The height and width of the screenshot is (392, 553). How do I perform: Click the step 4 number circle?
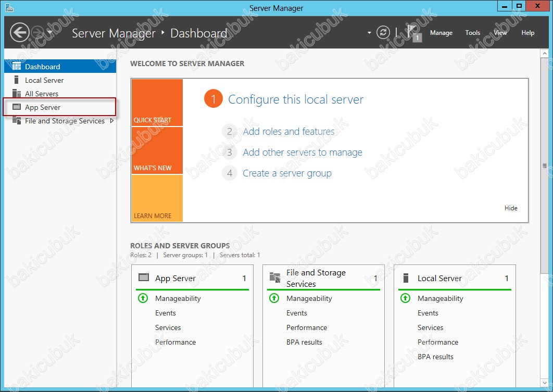pos(230,173)
